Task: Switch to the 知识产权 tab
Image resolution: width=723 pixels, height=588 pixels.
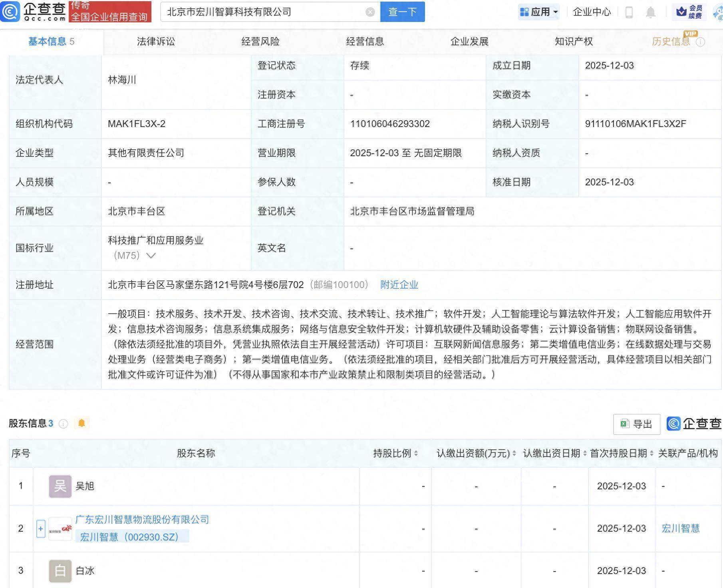Action: [573, 41]
